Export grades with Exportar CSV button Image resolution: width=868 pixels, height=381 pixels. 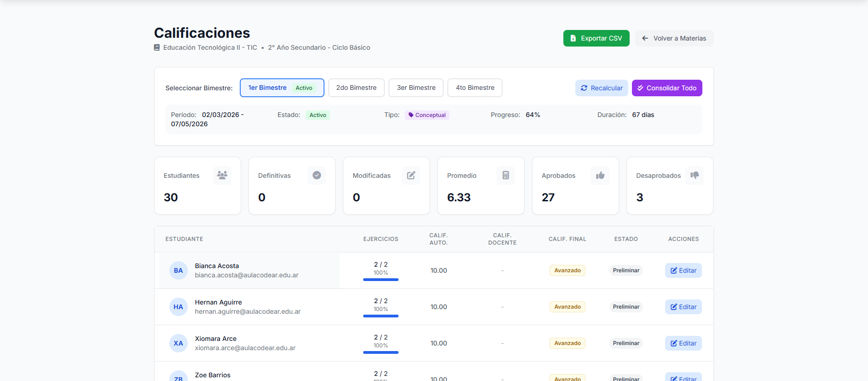(596, 38)
